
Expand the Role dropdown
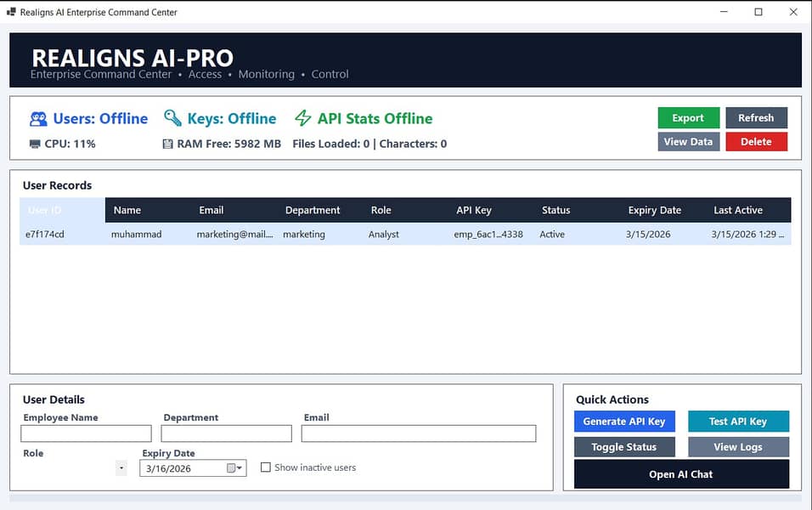(121, 468)
